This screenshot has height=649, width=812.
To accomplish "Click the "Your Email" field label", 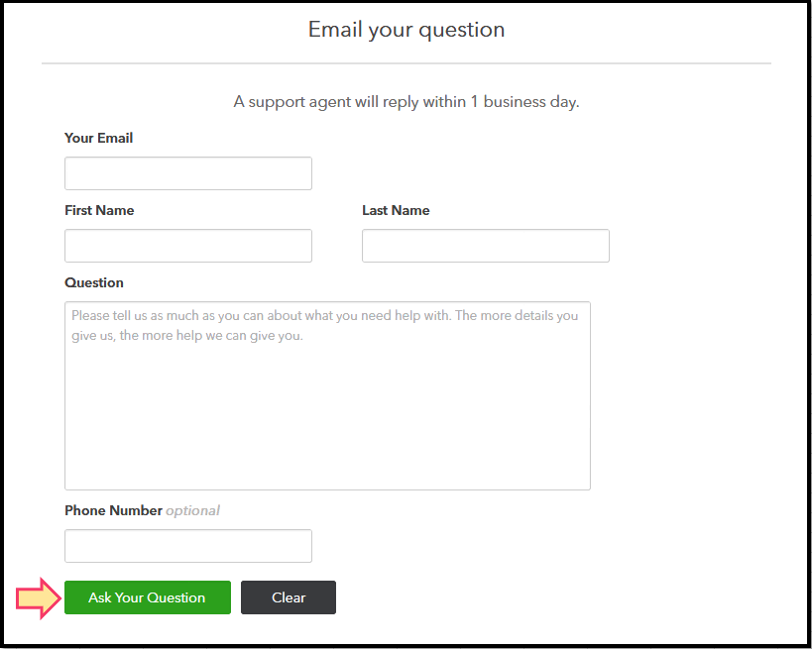I will click(99, 138).
